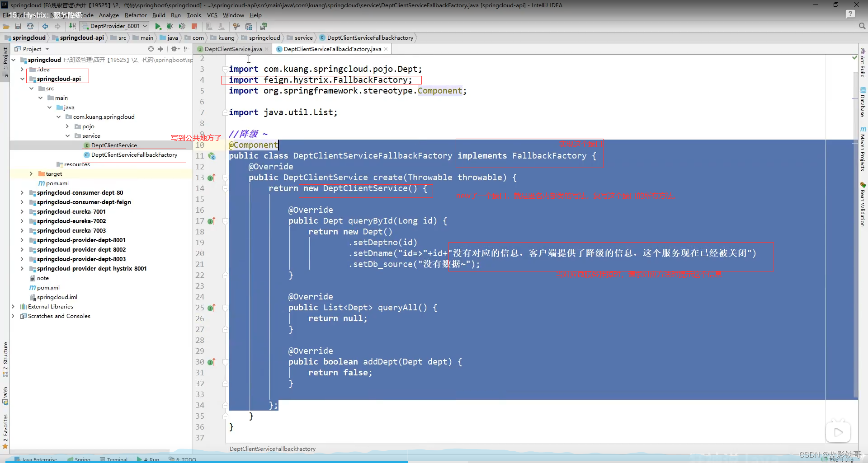Hide the Project panel with the hide icon
This screenshot has width=868, height=463.
186,49
